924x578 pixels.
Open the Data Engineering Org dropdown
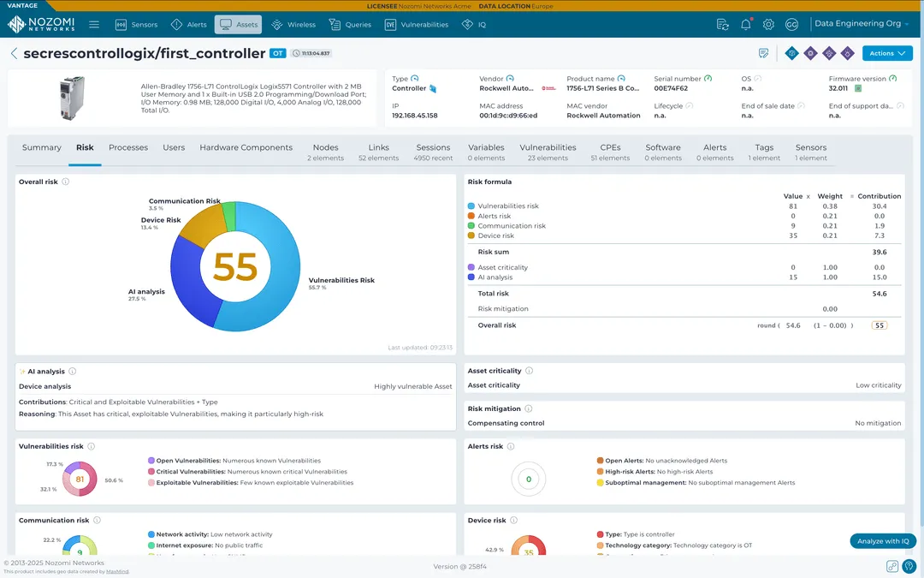tap(862, 24)
